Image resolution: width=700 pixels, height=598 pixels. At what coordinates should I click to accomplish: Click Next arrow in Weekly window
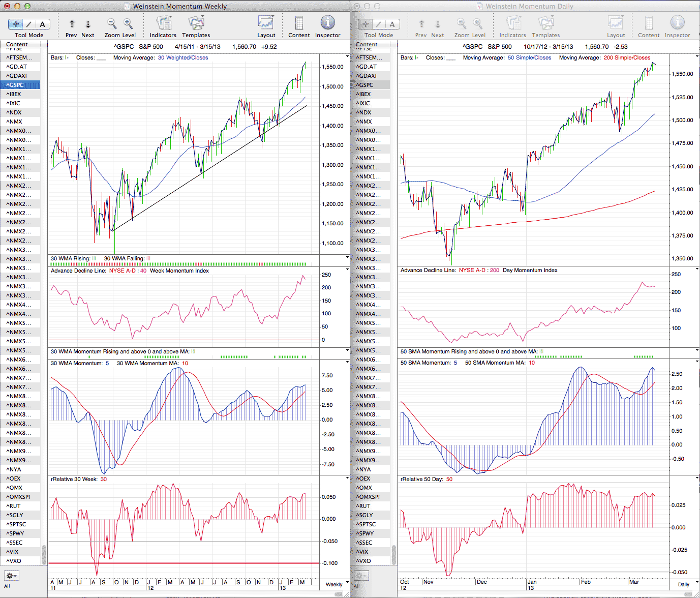pos(88,24)
